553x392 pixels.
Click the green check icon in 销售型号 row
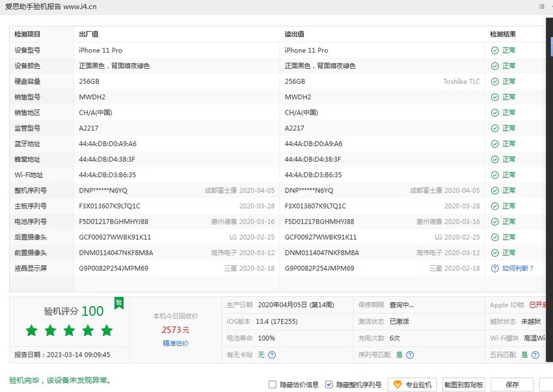point(495,97)
